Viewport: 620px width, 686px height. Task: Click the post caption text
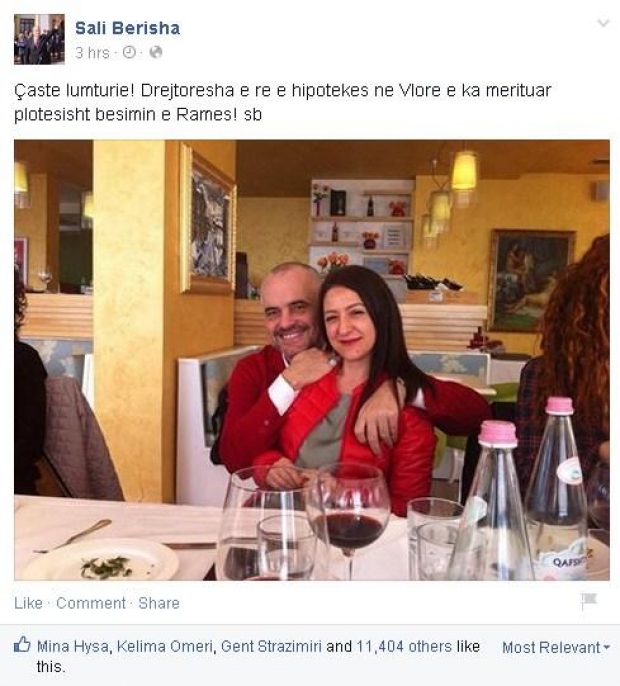tap(283, 102)
